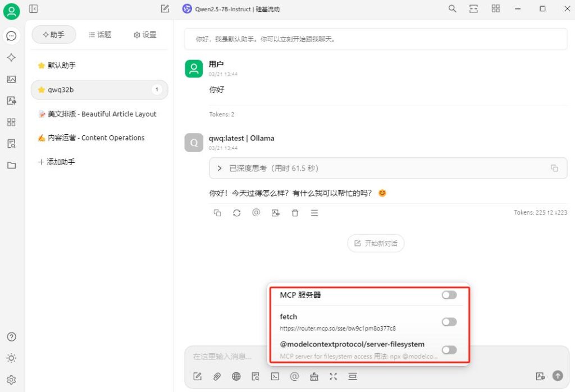575x392 pixels.
Task: Open the translate sidebar icon
Action: pyautogui.click(x=11, y=101)
